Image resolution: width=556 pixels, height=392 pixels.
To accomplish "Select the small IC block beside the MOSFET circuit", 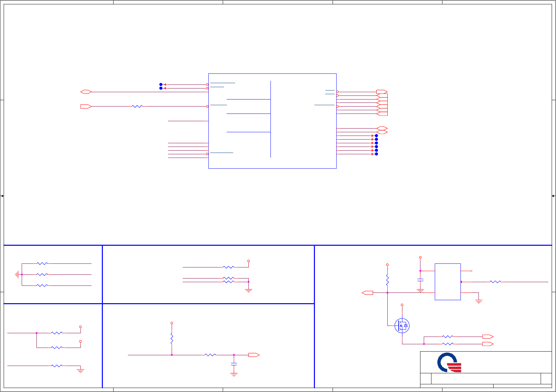I will coord(447,282).
